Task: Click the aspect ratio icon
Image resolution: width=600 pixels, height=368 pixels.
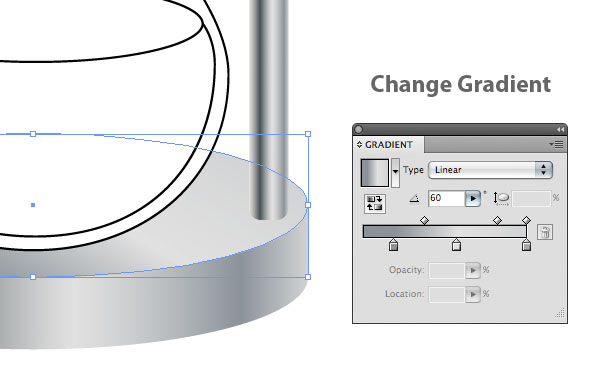Action: [x=501, y=199]
